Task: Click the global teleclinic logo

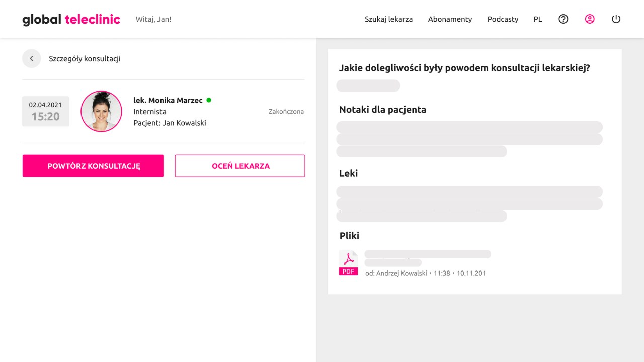Action: (x=71, y=19)
